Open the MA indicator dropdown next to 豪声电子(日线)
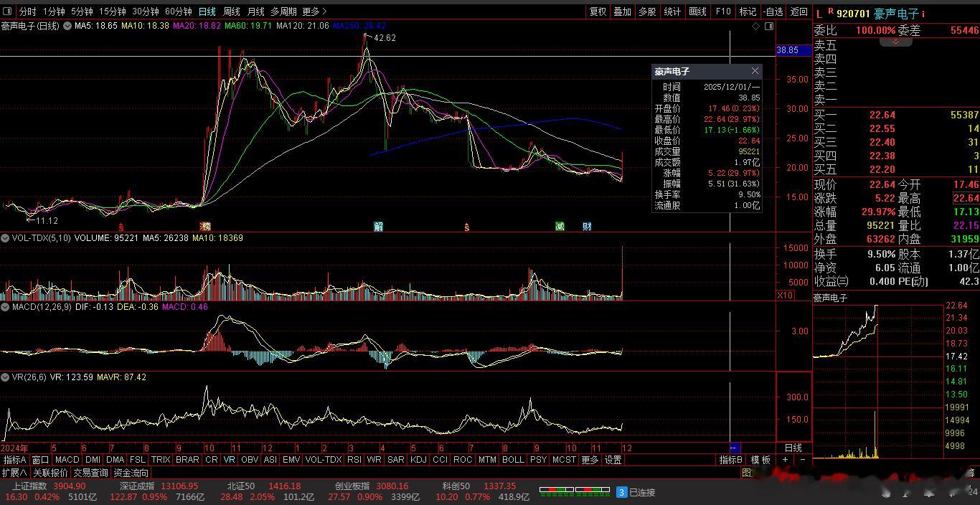This screenshot has width=980, height=505. [67, 26]
